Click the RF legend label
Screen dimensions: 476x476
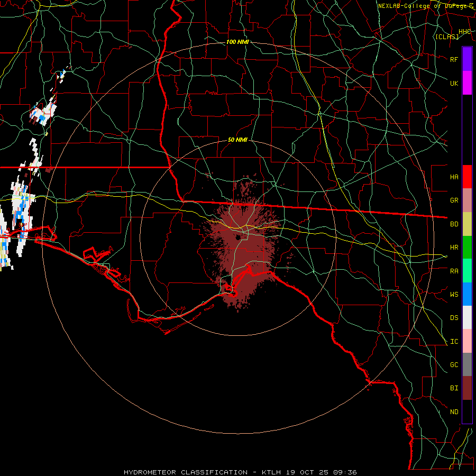pos(454,59)
